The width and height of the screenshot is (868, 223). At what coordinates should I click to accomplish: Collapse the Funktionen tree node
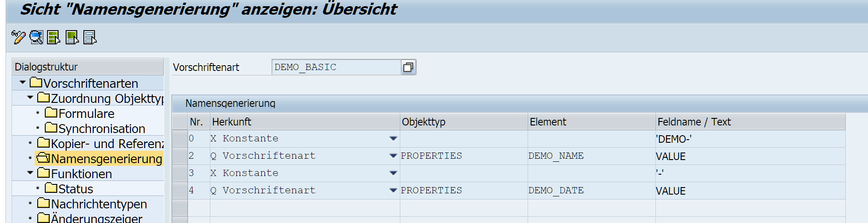30,173
